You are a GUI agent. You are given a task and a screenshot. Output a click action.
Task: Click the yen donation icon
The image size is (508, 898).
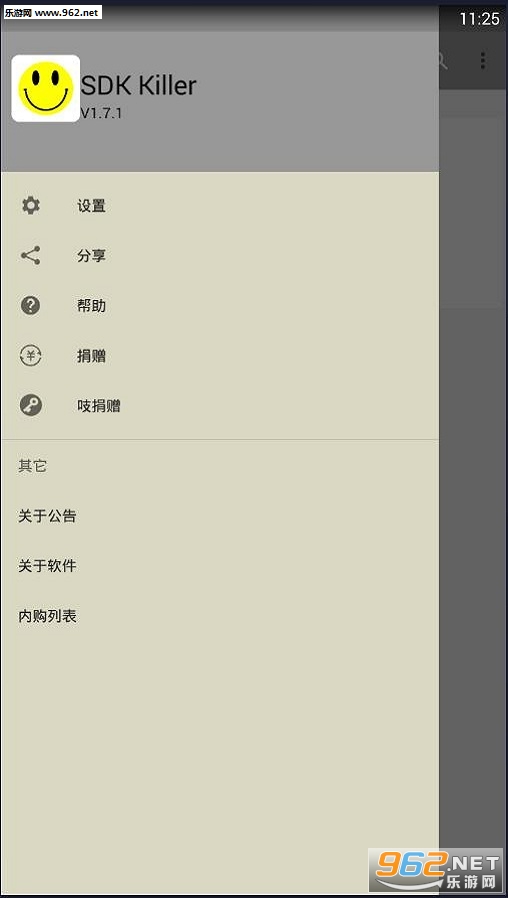30,356
